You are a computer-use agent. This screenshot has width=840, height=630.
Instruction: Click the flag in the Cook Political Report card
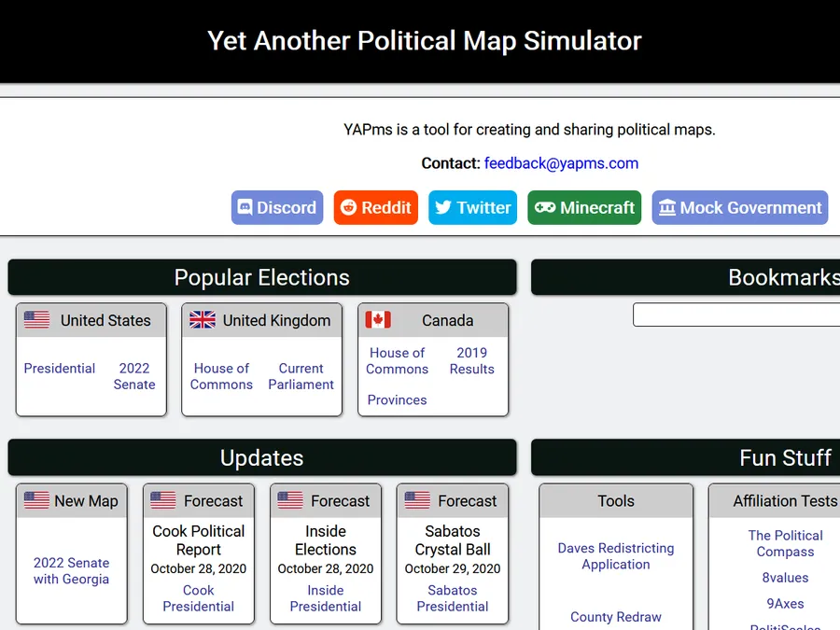tap(163, 500)
